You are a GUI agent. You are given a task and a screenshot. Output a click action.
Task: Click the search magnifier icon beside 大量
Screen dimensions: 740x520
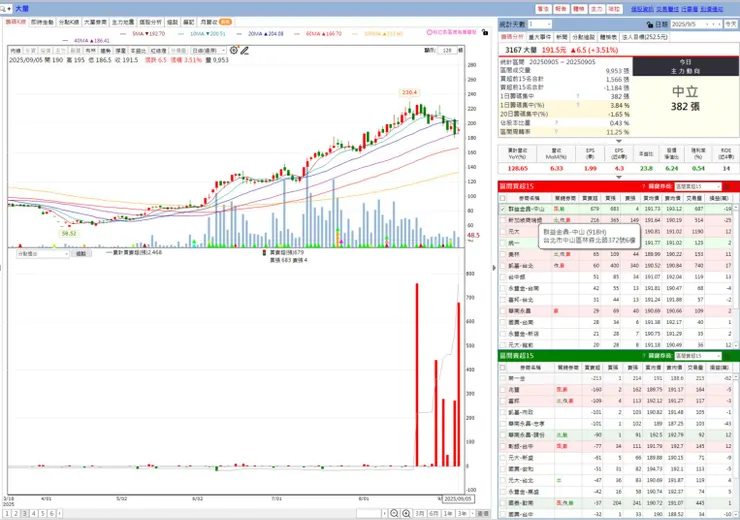4,8
